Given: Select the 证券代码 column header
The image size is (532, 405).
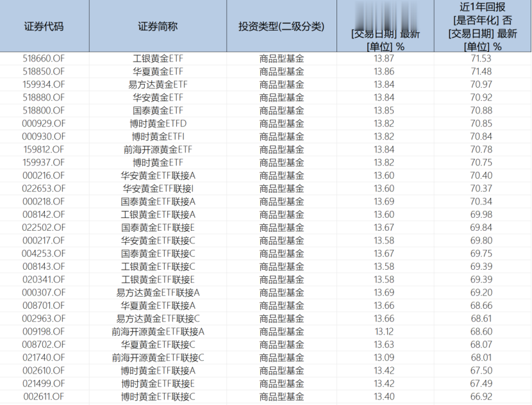Looking at the screenshot, I should 44,26.
